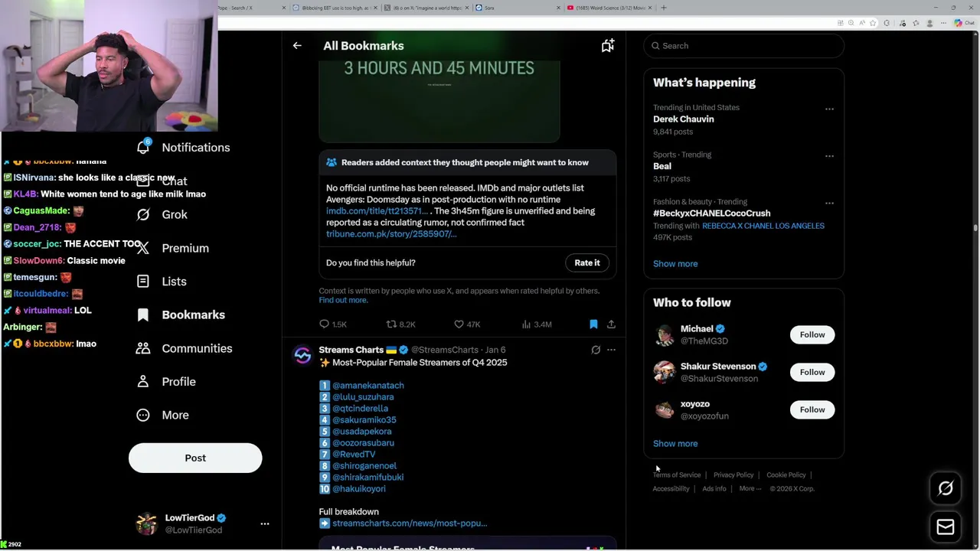980x551 pixels.
Task: Open a new browser tab
Action: coord(664,8)
